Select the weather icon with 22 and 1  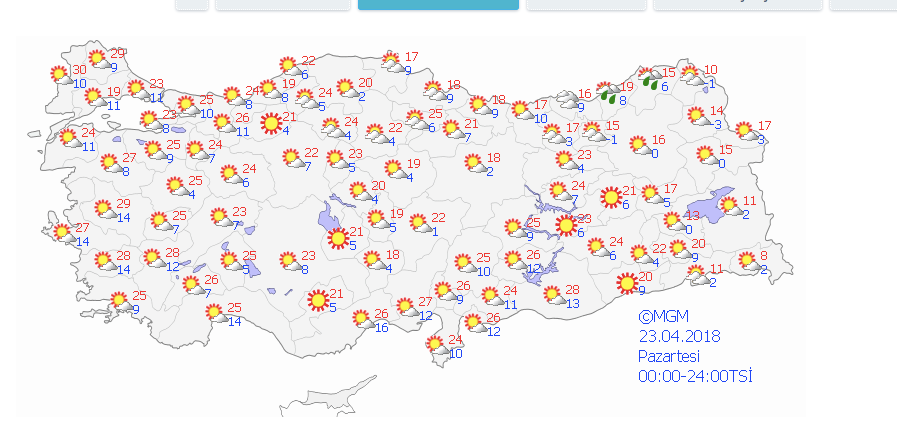[x=418, y=224]
